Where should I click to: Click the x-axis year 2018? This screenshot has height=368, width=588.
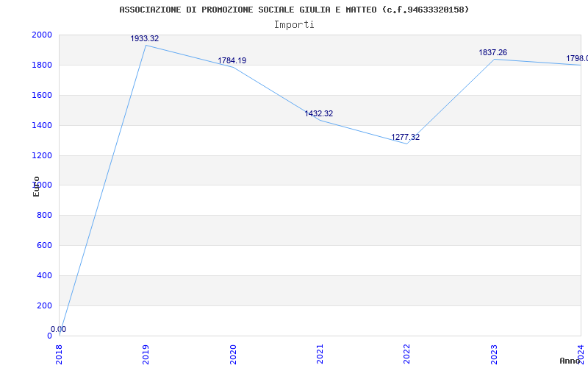pyautogui.click(x=59, y=355)
